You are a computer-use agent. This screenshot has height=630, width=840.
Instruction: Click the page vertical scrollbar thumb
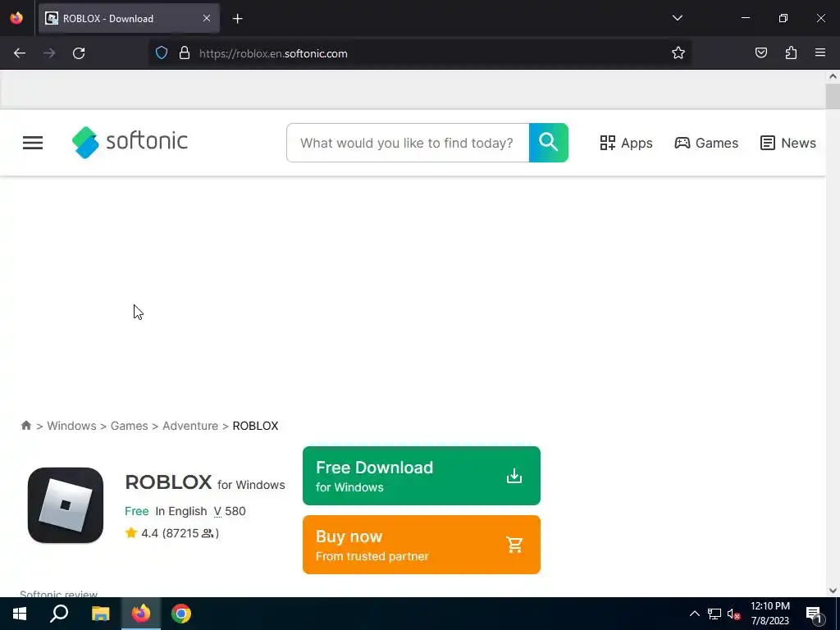(x=833, y=97)
